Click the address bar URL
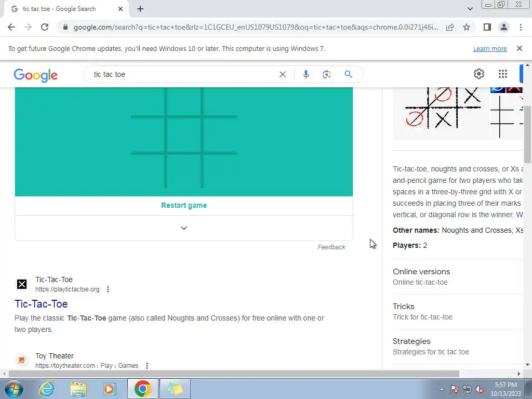 point(256,27)
